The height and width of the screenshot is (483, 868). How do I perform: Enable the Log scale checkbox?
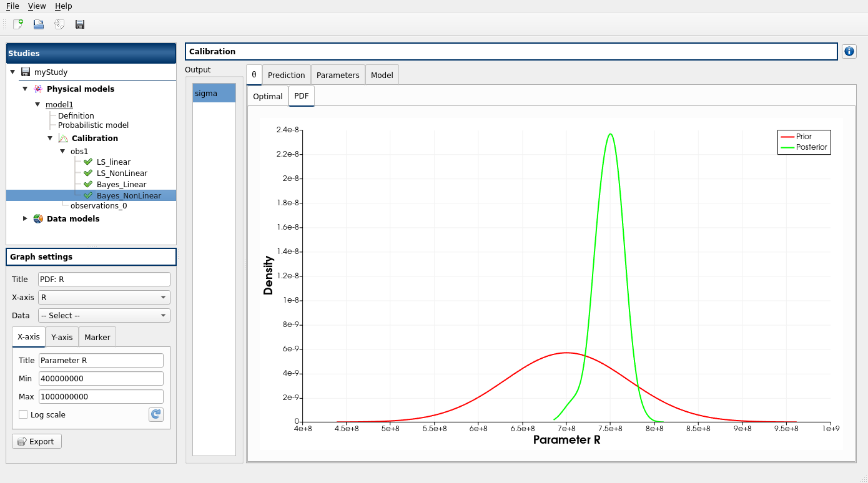tap(23, 414)
